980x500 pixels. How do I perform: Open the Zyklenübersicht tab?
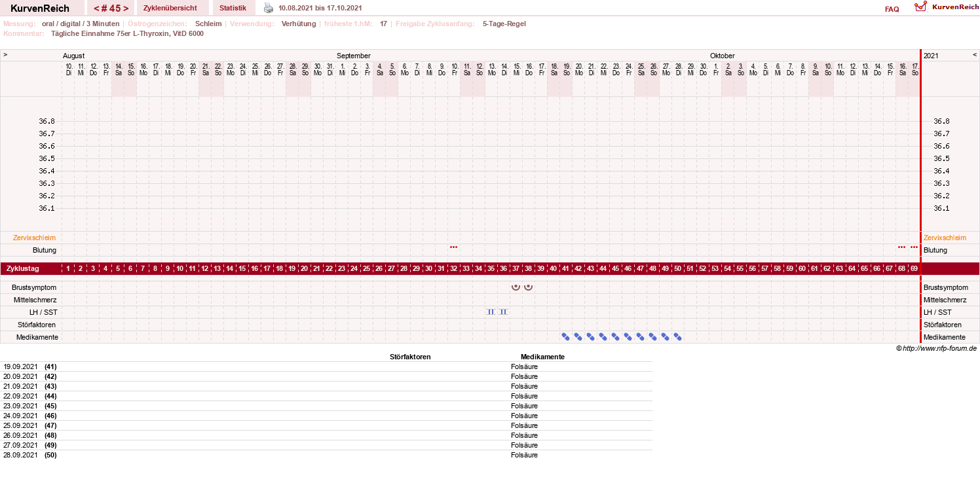[x=170, y=8]
